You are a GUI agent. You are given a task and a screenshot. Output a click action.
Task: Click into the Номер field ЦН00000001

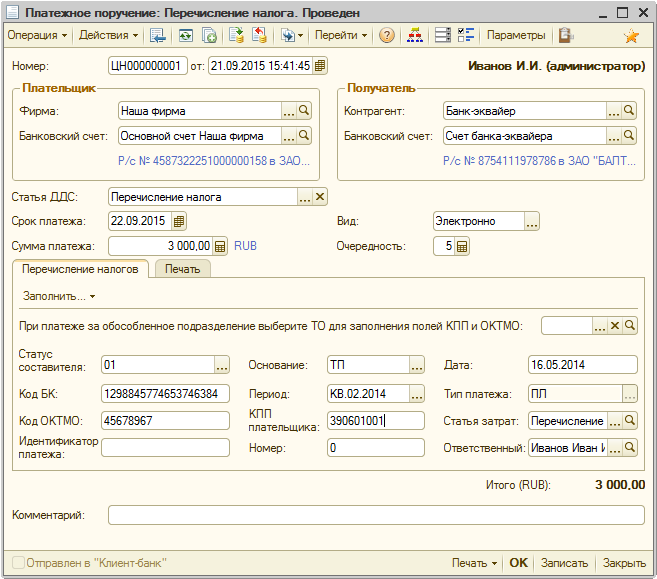coord(147,66)
